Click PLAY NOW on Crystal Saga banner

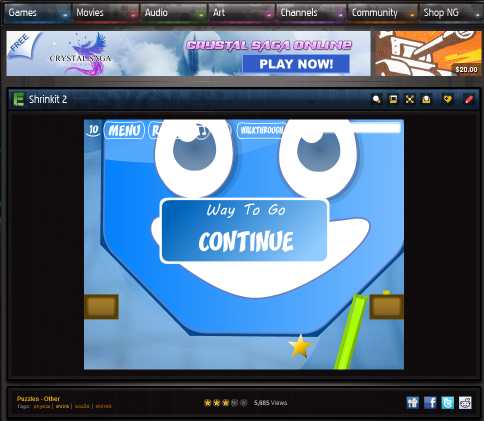[296, 64]
